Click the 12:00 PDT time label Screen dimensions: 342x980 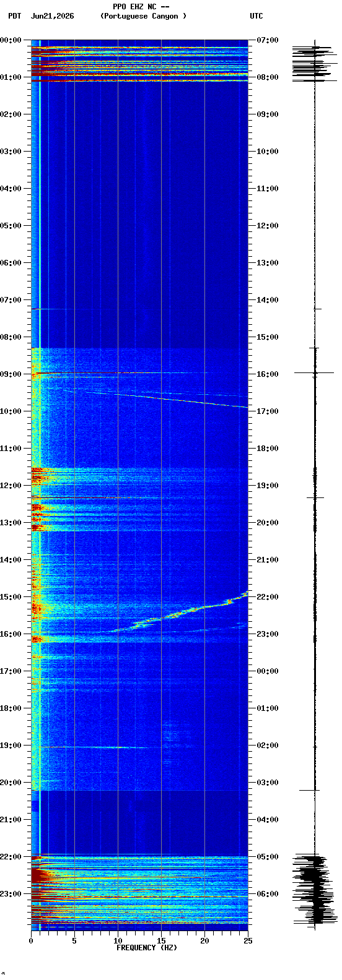pyautogui.click(x=11, y=485)
